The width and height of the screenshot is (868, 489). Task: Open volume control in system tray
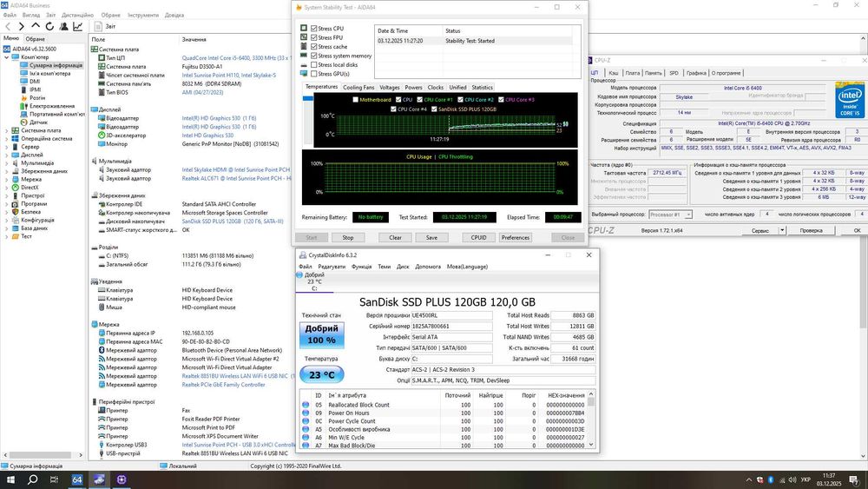792,480
